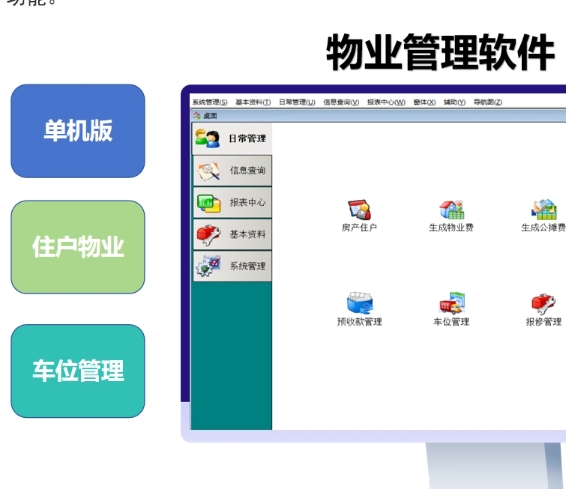Open the 报表中心(W) menu
This screenshot has height=489, width=566.
point(386,102)
